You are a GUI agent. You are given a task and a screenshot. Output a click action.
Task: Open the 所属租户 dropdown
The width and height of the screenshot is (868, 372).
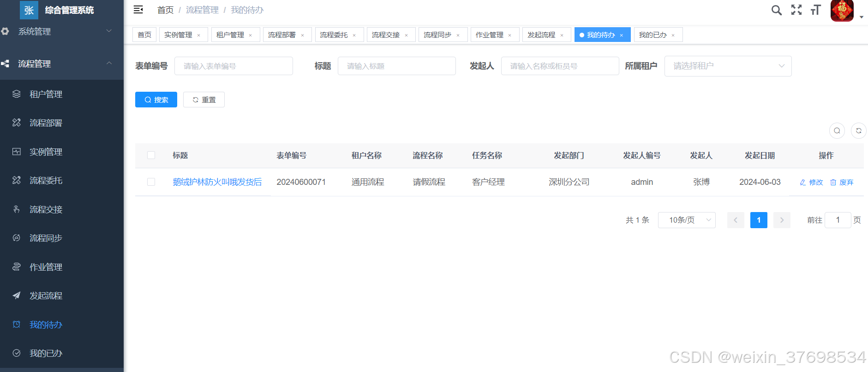pyautogui.click(x=728, y=66)
